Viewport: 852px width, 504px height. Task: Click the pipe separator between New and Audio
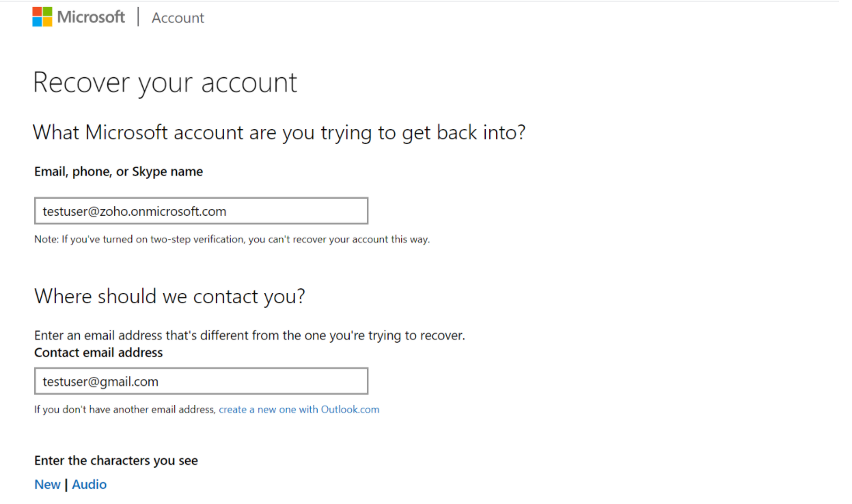tap(66, 484)
